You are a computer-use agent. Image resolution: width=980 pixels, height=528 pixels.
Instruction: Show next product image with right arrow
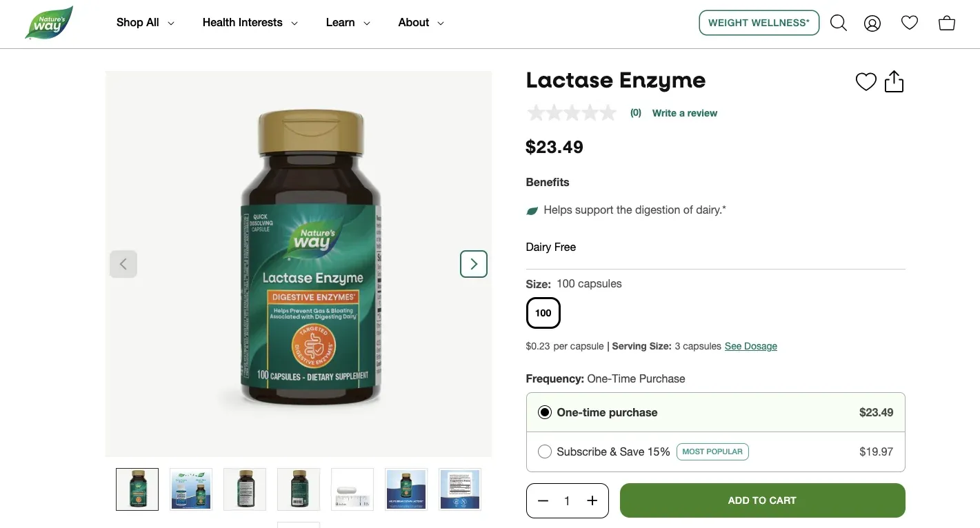(474, 264)
